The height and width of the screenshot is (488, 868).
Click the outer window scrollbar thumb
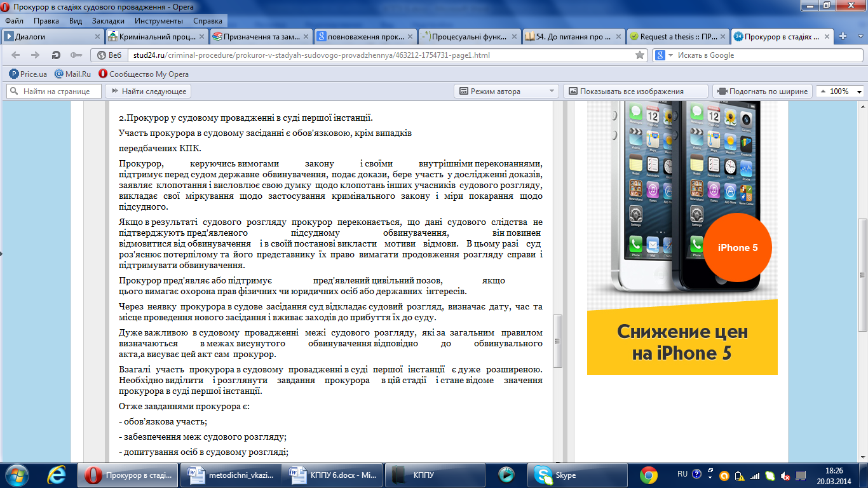862,274
